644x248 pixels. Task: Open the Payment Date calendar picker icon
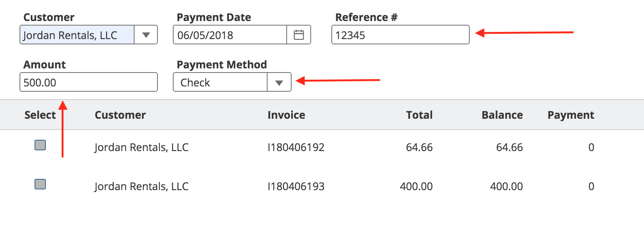click(299, 35)
